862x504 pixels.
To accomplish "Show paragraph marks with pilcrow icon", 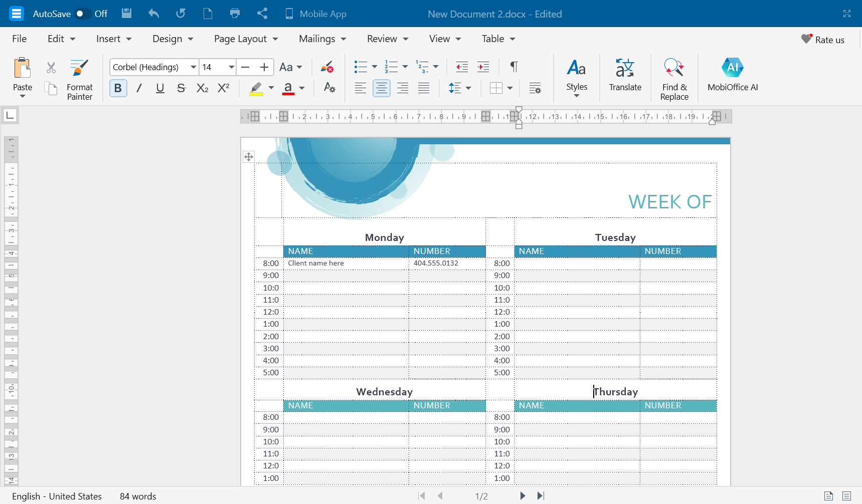I will [x=513, y=67].
